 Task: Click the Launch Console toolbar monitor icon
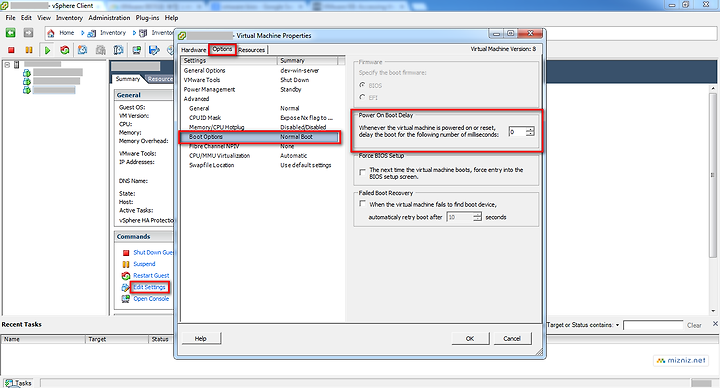[x=136, y=50]
